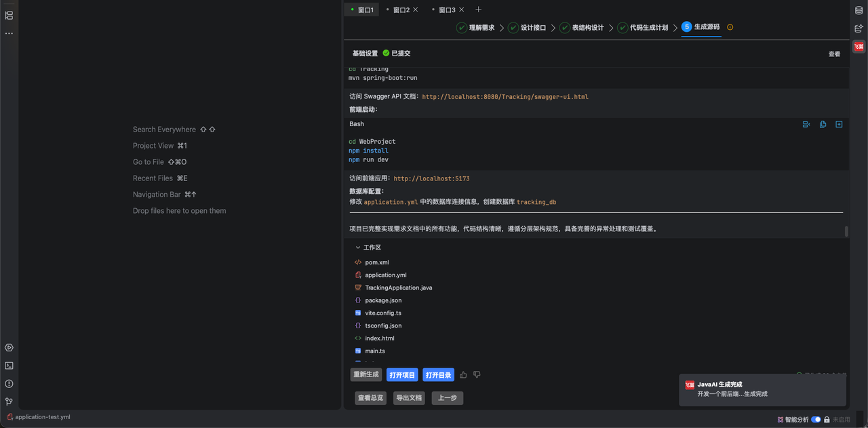Close the 窗口3 tab
This screenshot has height=428, width=868.
pos(462,9)
